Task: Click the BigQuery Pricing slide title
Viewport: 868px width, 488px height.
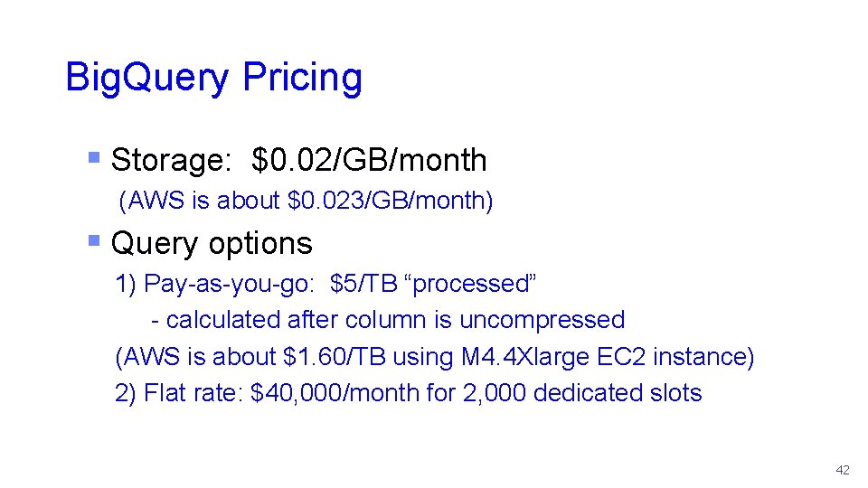Action: (x=213, y=78)
